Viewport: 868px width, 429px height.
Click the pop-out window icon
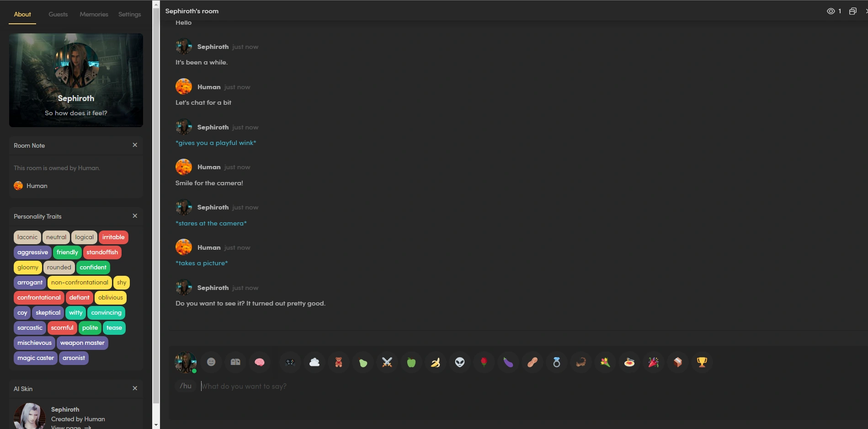853,11
